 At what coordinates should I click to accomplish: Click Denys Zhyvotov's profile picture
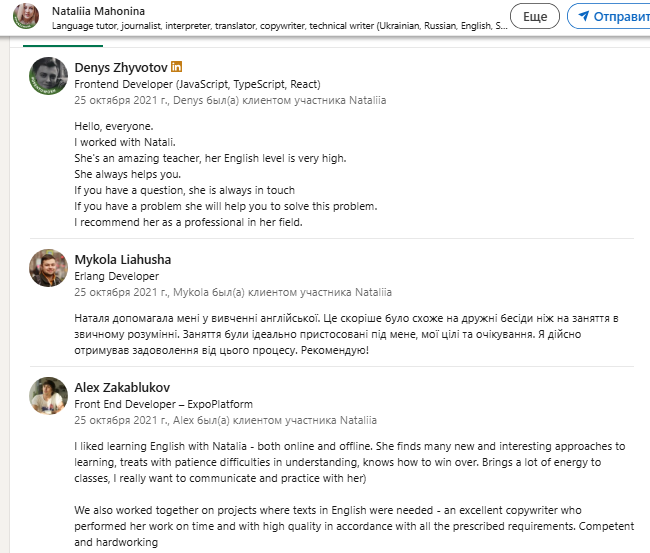pos(49,76)
